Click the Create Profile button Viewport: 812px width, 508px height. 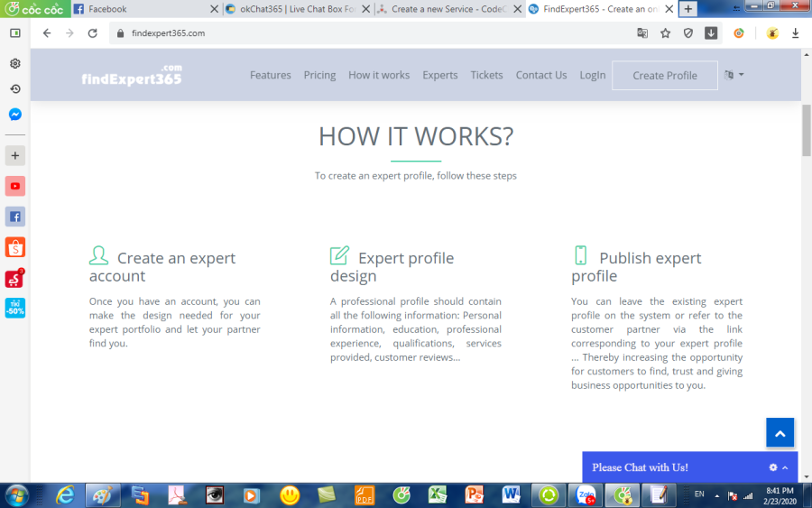point(664,76)
